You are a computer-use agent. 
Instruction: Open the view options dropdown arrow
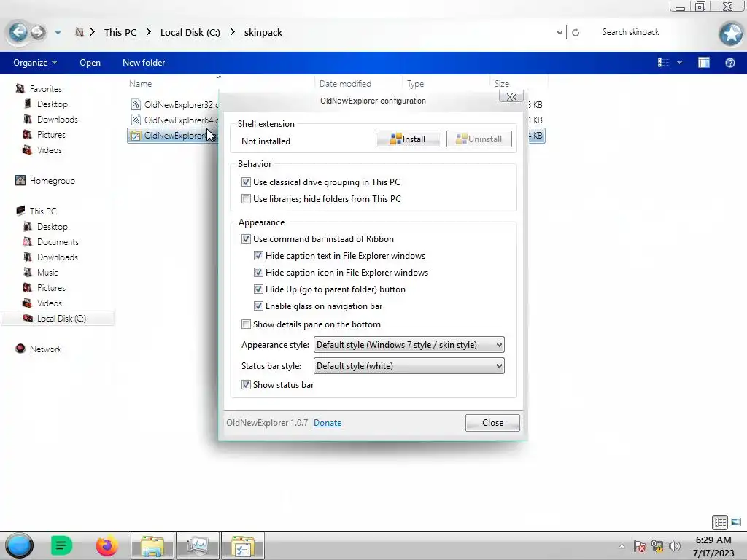tap(679, 63)
